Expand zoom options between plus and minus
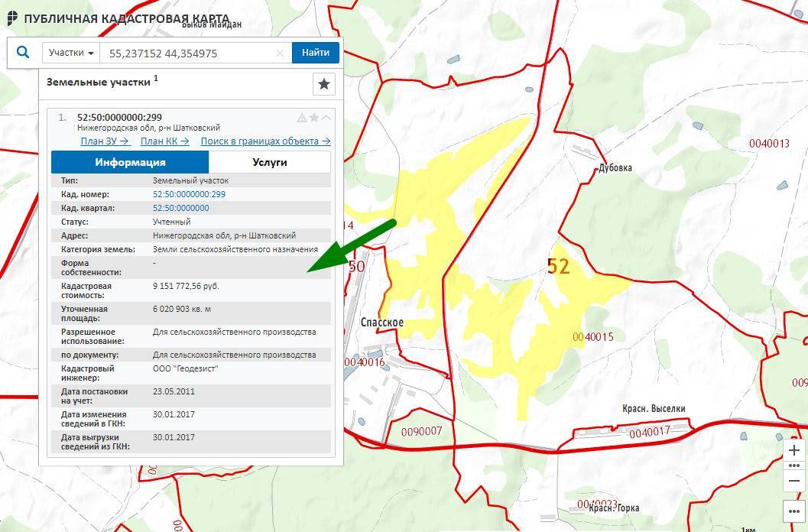 [x=794, y=465]
